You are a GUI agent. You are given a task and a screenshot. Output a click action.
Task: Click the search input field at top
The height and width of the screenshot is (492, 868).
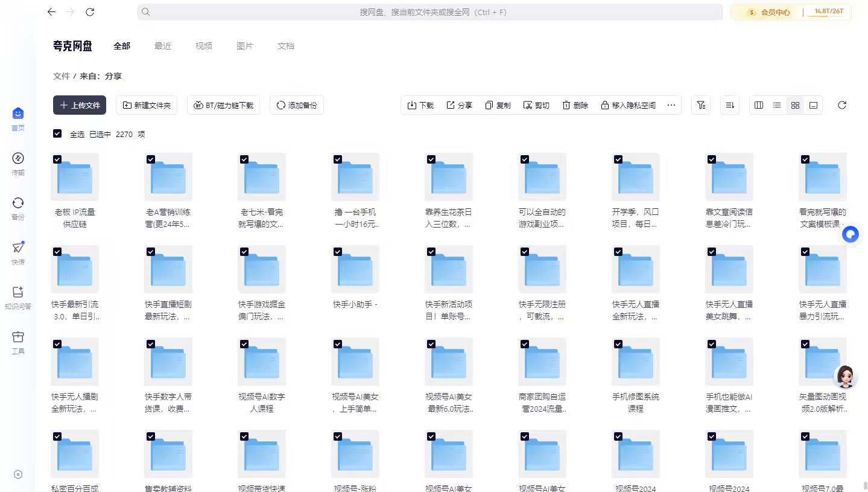click(x=429, y=12)
